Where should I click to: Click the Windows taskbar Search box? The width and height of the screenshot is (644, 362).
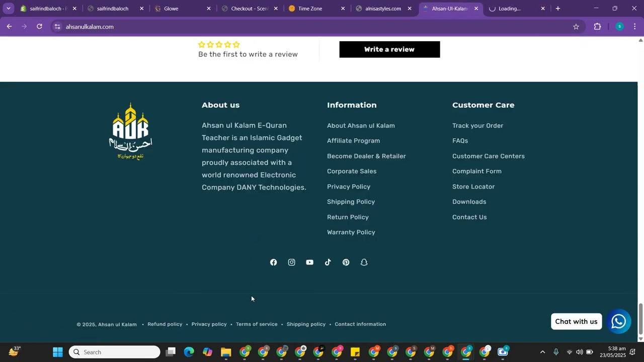tap(115, 352)
